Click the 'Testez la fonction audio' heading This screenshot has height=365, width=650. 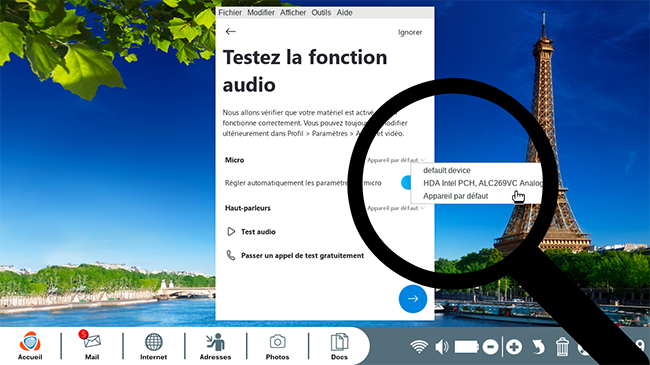305,71
